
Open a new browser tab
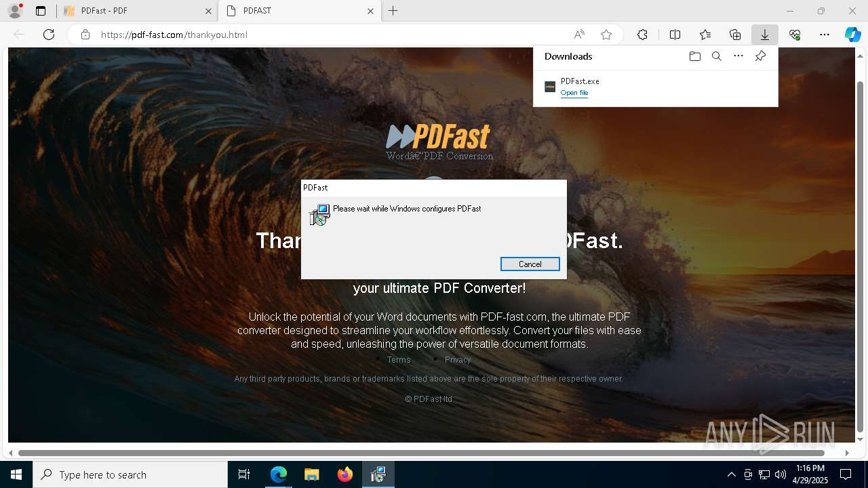click(393, 11)
